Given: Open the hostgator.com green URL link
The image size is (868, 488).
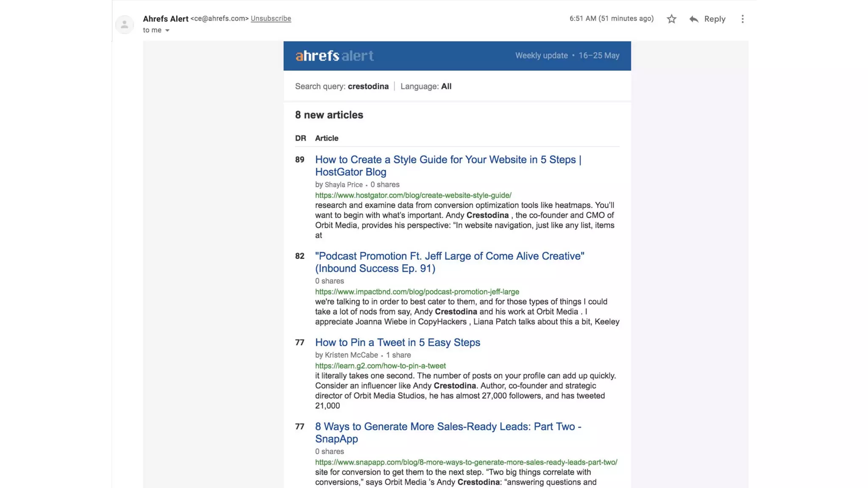Looking at the screenshot, I should [413, 195].
